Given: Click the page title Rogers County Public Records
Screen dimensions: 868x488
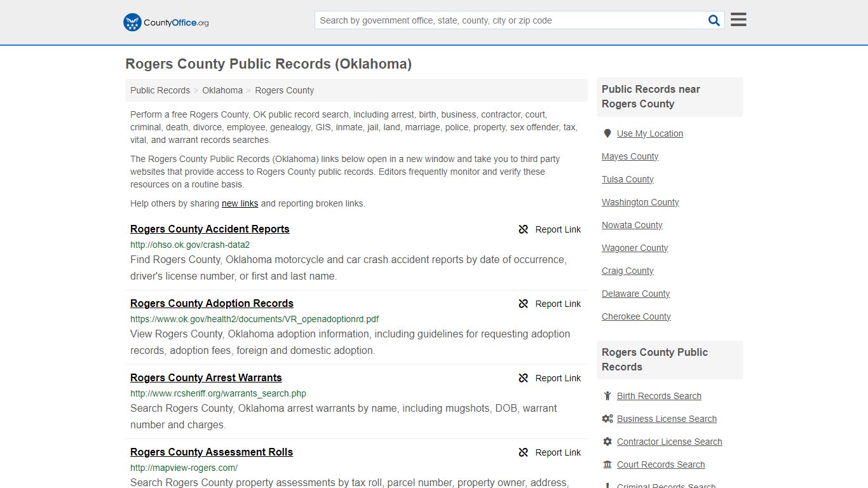Looking at the screenshot, I should tap(268, 64).
